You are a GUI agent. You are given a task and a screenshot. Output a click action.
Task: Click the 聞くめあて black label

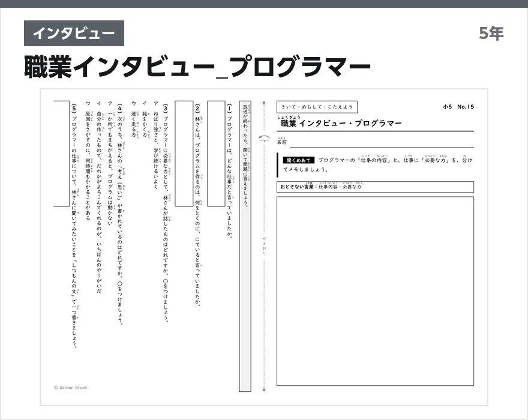[x=298, y=160]
